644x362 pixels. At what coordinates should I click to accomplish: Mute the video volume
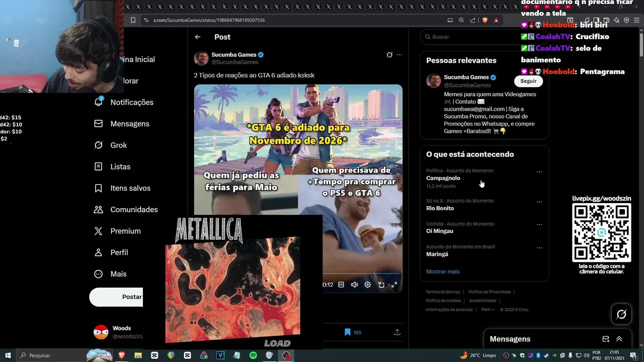click(354, 285)
